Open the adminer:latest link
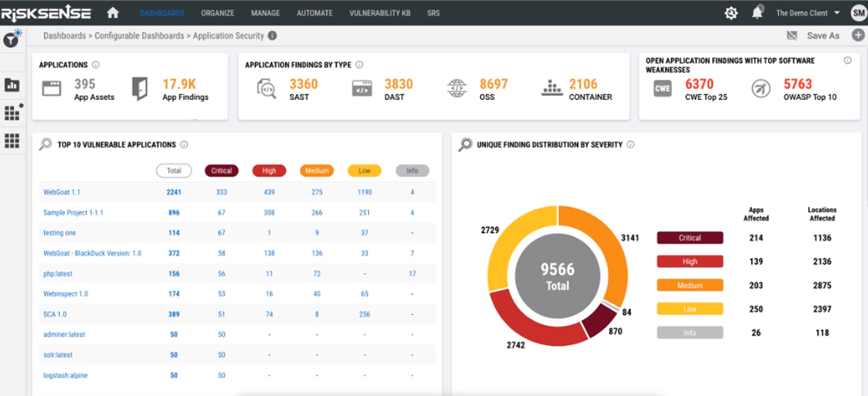This screenshot has height=396, width=868. click(64, 335)
